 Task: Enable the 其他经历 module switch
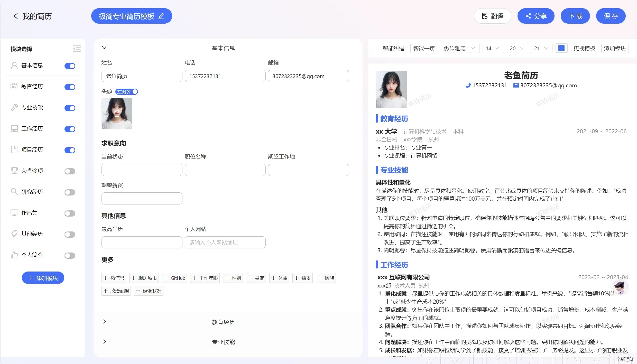click(70, 235)
